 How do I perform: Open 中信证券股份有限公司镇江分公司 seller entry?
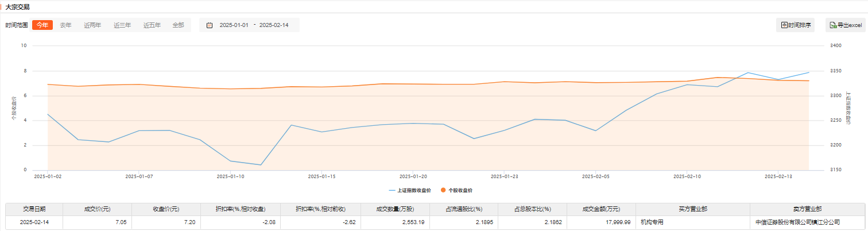pyautogui.click(x=798, y=222)
